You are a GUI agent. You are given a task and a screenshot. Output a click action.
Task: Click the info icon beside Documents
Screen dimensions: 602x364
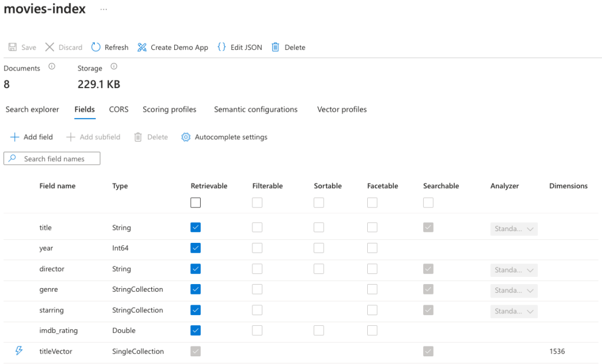click(52, 67)
